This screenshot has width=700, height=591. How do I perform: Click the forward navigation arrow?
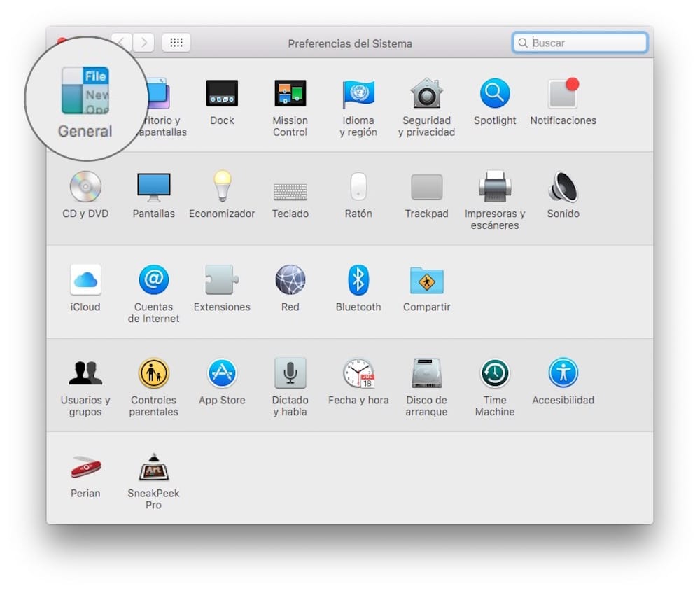[143, 43]
